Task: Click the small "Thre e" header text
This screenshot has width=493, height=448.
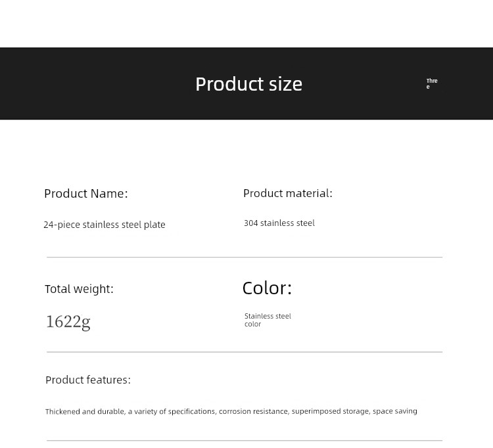Action: 431,83
